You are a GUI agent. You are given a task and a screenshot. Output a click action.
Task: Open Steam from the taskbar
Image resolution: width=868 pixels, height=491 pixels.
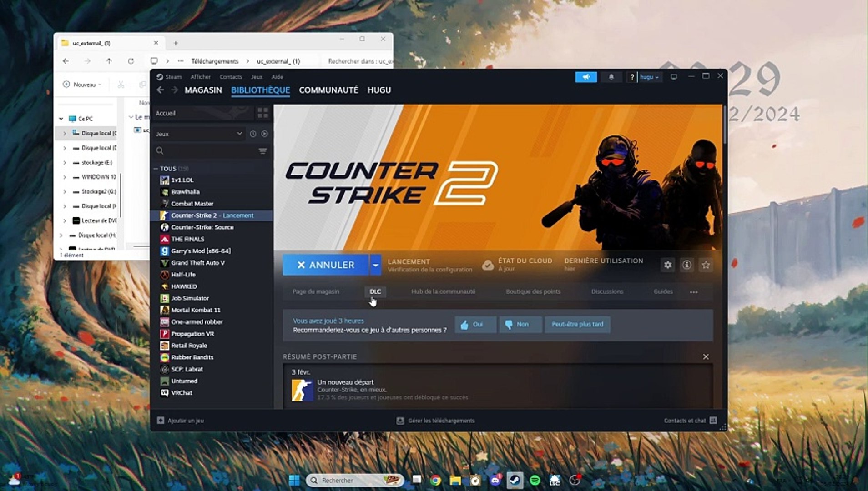(x=515, y=480)
